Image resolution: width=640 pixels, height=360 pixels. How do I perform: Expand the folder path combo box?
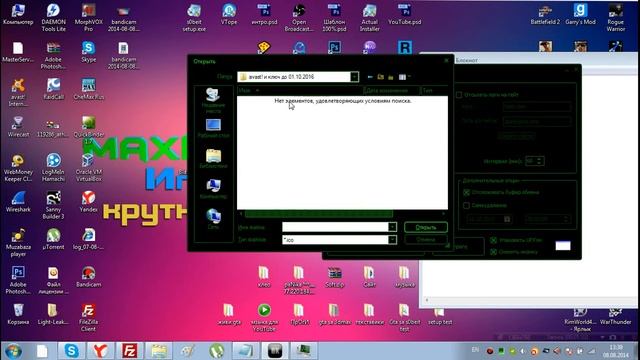click(x=354, y=77)
